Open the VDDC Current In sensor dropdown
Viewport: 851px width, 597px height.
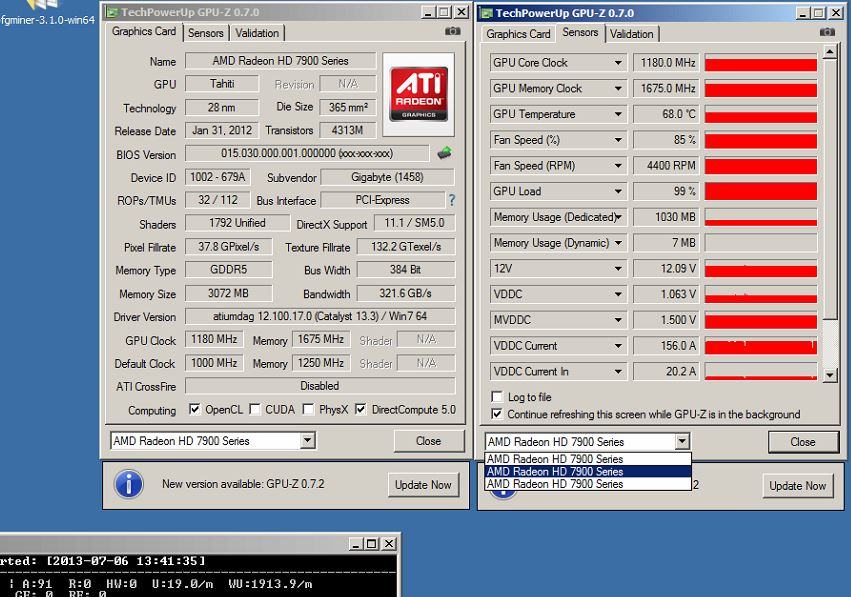coord(618,371)
